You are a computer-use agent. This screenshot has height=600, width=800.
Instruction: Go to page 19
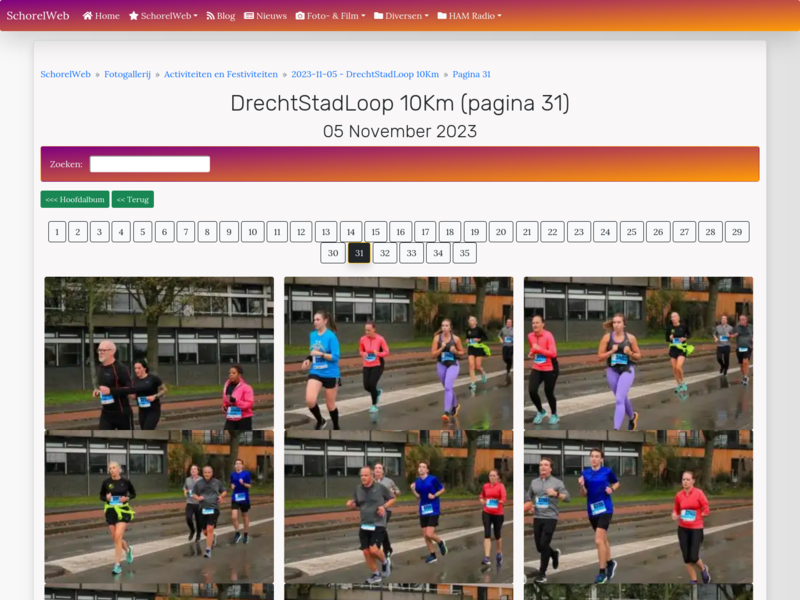coord(475,232)
